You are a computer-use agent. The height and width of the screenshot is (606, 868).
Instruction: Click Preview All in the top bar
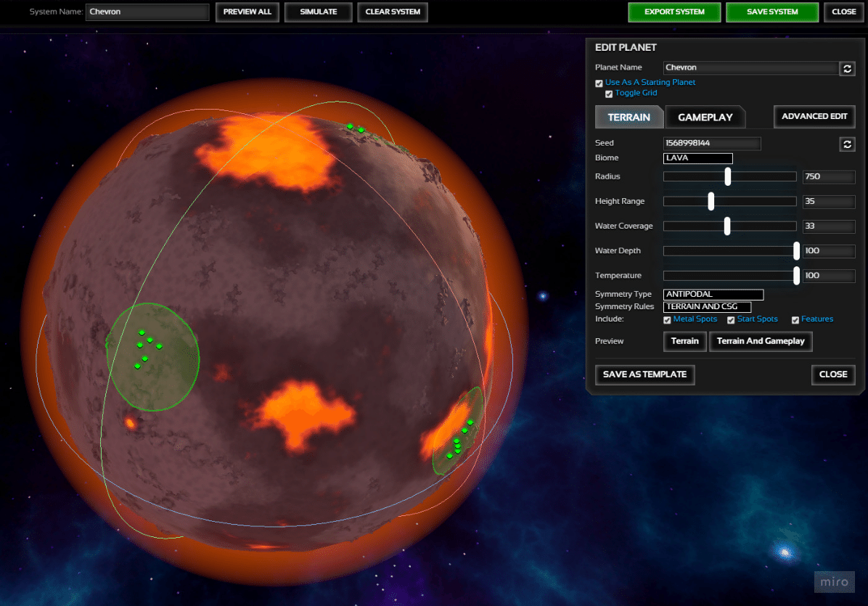[247, 12]
